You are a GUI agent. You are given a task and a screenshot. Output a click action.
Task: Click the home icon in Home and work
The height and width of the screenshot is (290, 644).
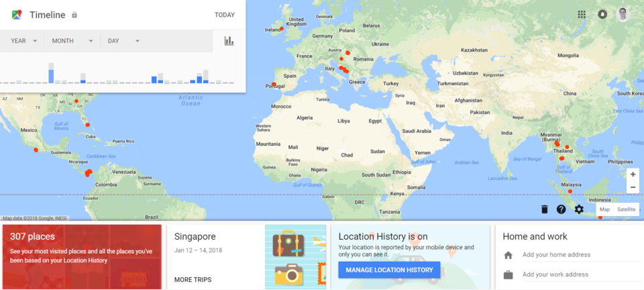(508, 255)
